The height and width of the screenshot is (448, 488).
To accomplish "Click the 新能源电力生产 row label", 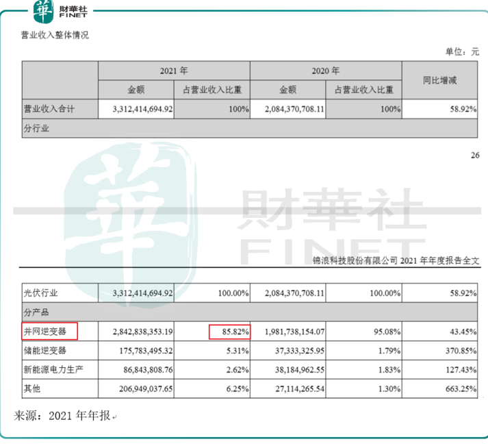I will tap(51, 371).
